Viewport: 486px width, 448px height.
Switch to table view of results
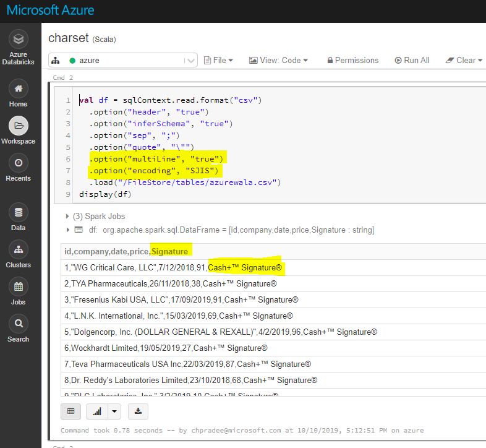(70, 411)
